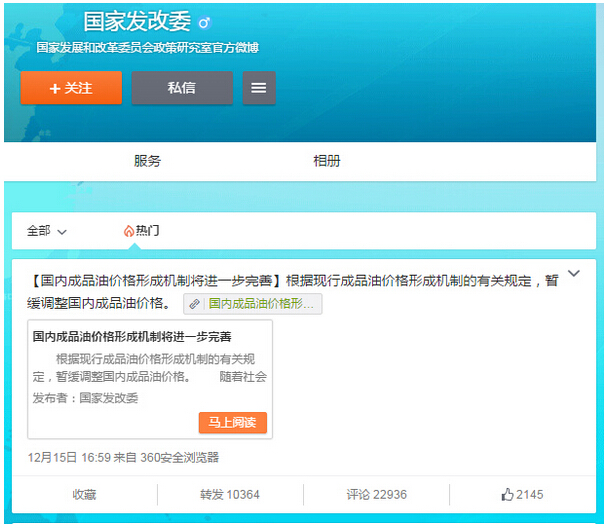The width and height of the screenshot is (606, 528).
Task: Click the thumbs-up like icon
Action: 508,494
